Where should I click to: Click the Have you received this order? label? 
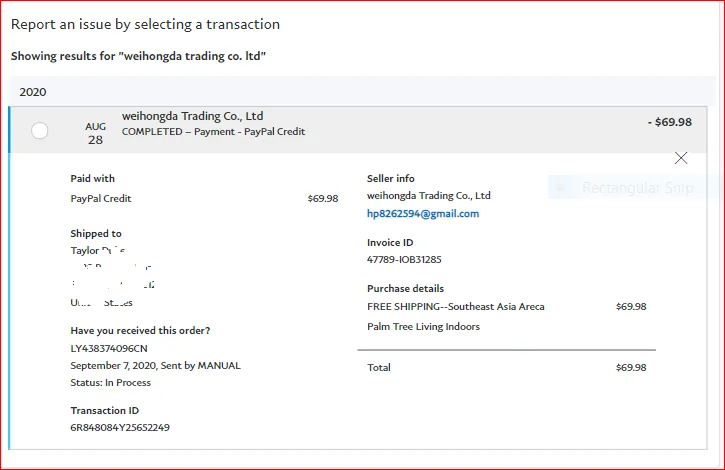140,331
